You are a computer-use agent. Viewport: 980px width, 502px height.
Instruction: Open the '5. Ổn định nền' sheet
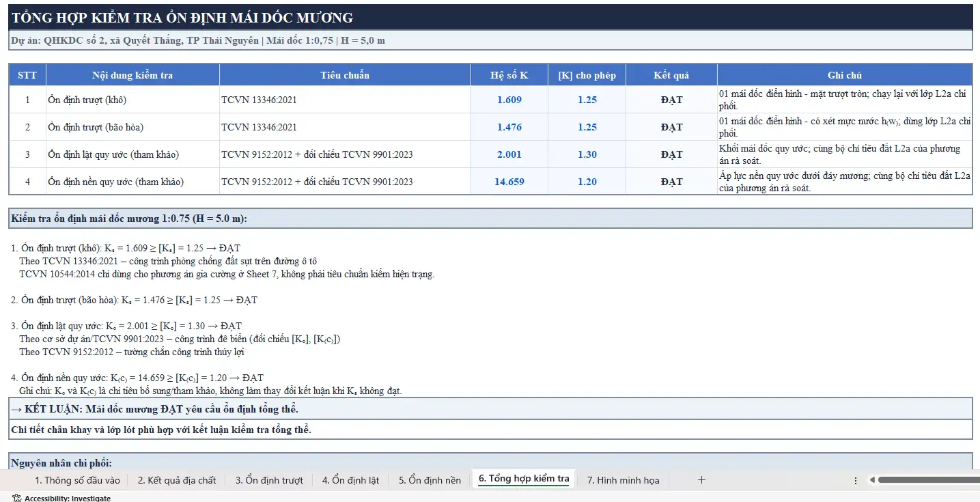pyautogui.click(x=430, y=480)
